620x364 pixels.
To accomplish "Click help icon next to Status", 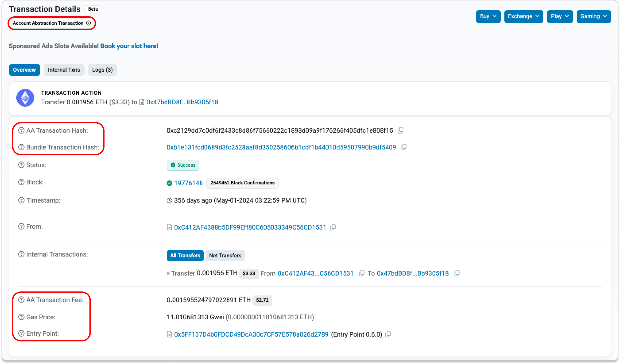I will pyautogui.click(x=21, y=165).
